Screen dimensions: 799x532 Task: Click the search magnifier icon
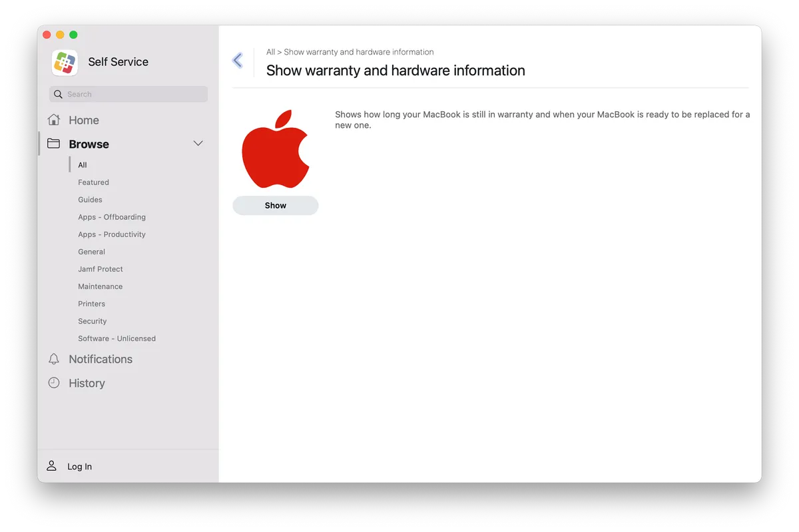pyautogui.click(x=59, y=95)
